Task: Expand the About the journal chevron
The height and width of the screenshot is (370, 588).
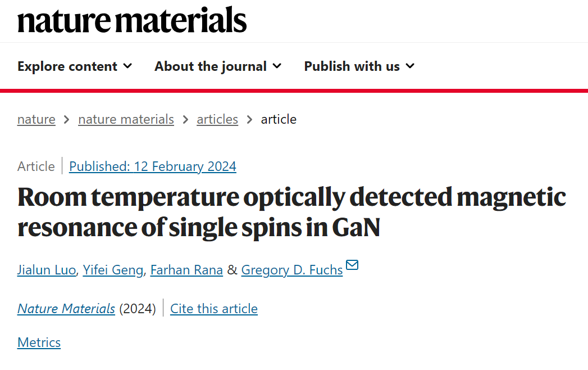Action: pyautogui.click(x=277, y=66)
